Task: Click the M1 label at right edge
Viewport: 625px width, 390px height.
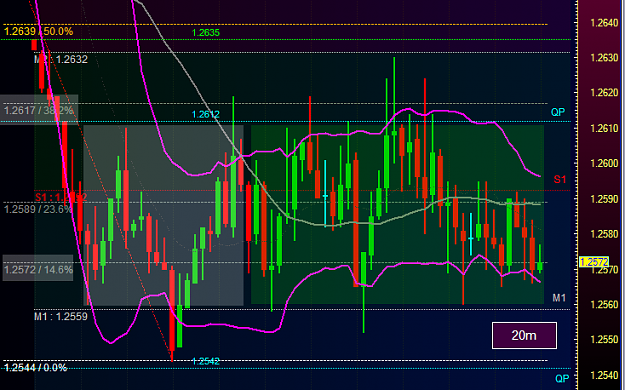Action: [559, 298]
